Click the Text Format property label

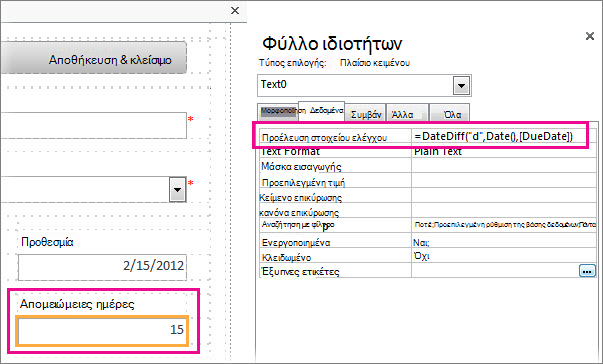pyautogui.click(x=290, y=152)
